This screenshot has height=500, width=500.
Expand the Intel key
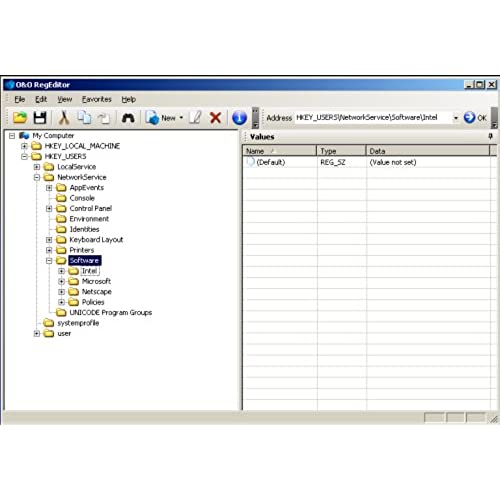click(61, 271)
